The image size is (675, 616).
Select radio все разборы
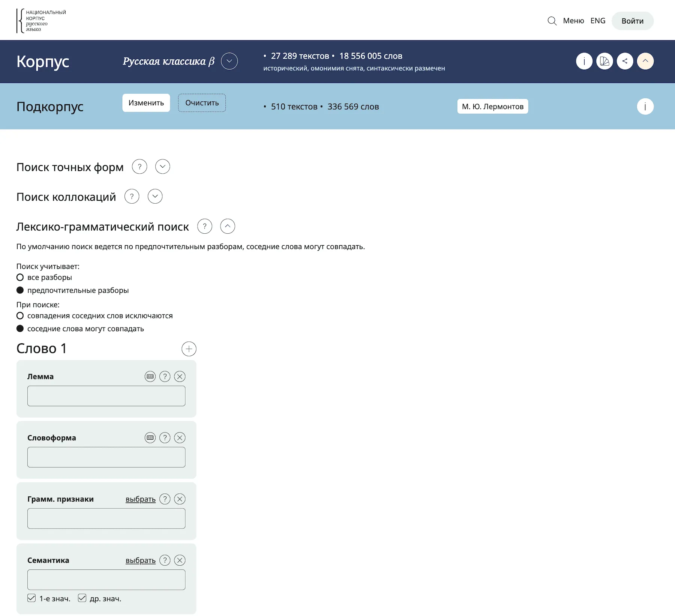(x=20, y=277)
